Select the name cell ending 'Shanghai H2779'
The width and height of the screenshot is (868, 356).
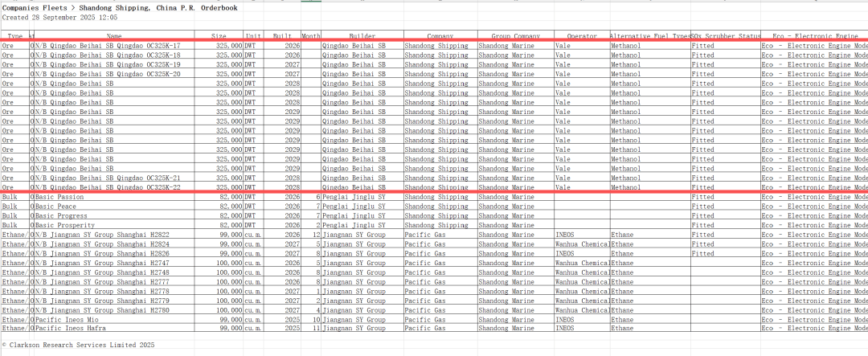coord(114,301)
